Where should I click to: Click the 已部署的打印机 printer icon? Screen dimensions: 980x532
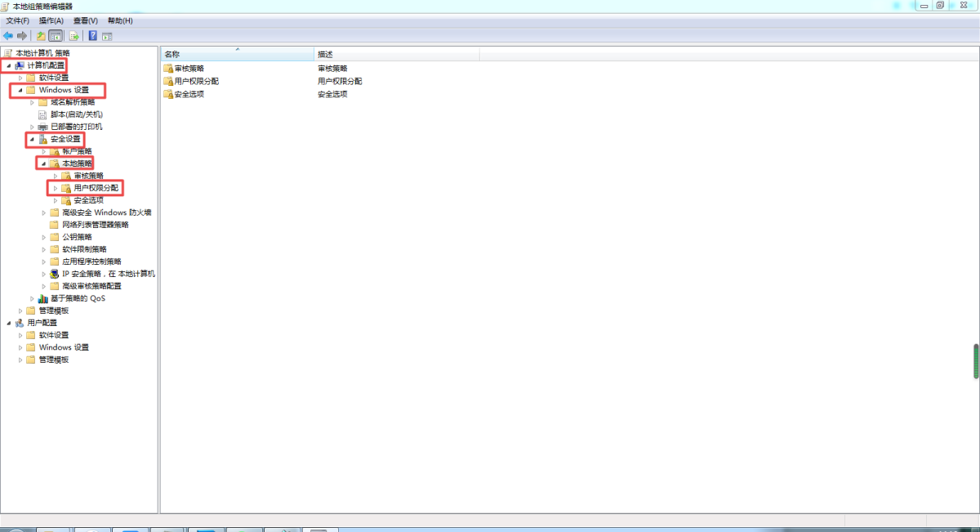[43, 127]
